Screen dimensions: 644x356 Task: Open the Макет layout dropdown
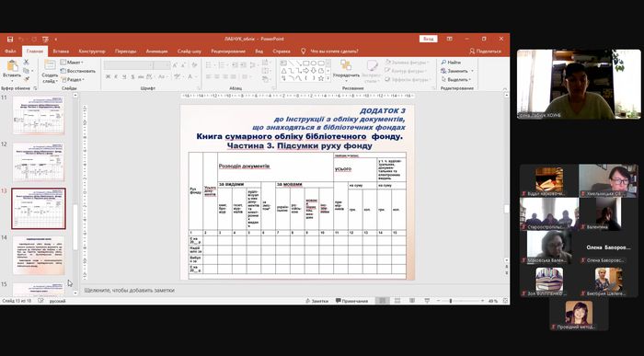click(73, 63)
